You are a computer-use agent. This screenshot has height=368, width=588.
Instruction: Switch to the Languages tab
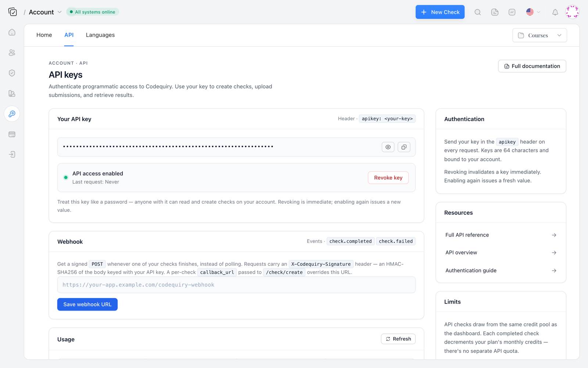[100, 35]
